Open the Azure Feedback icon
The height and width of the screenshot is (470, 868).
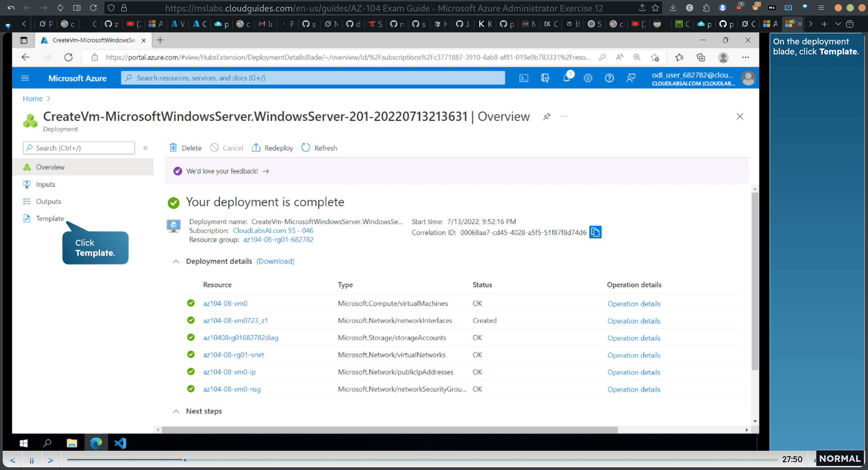(x=631, y=78)
